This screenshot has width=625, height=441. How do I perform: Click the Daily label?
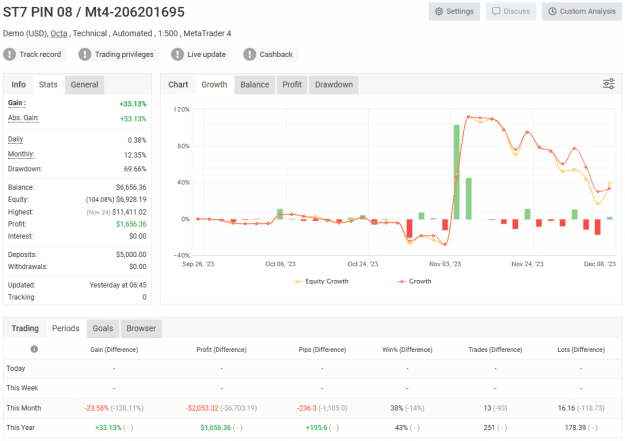pos(16,139)
